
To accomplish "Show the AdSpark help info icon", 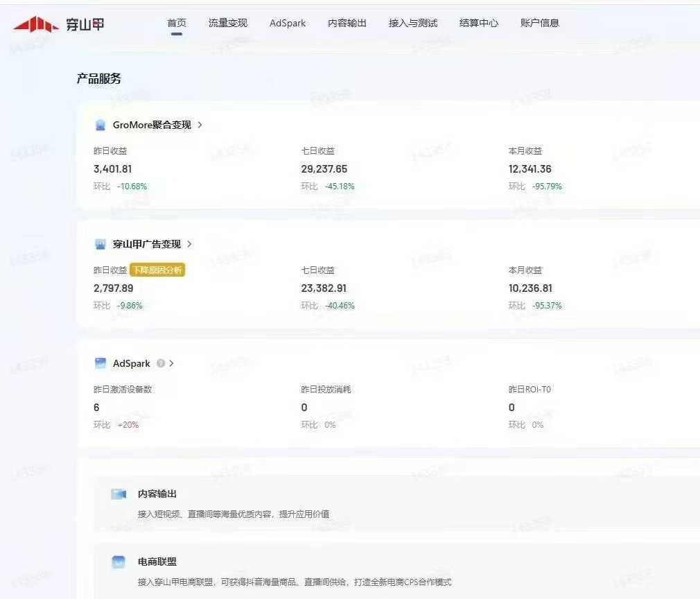I will tap(161, 363).
